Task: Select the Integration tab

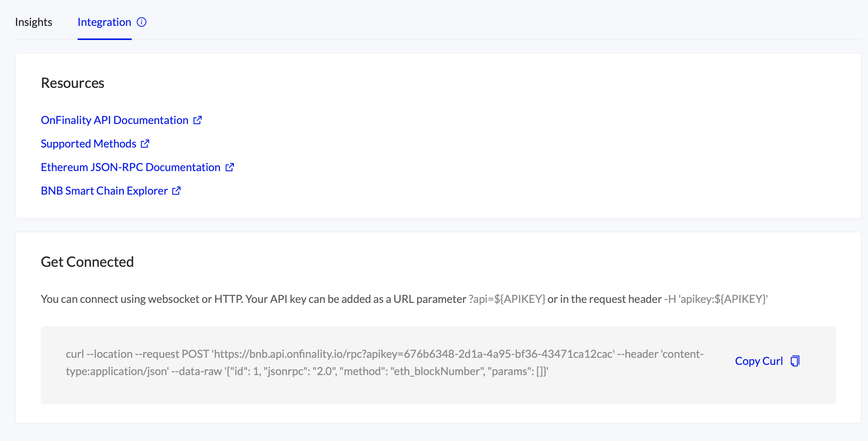Action: coord(104,22)
